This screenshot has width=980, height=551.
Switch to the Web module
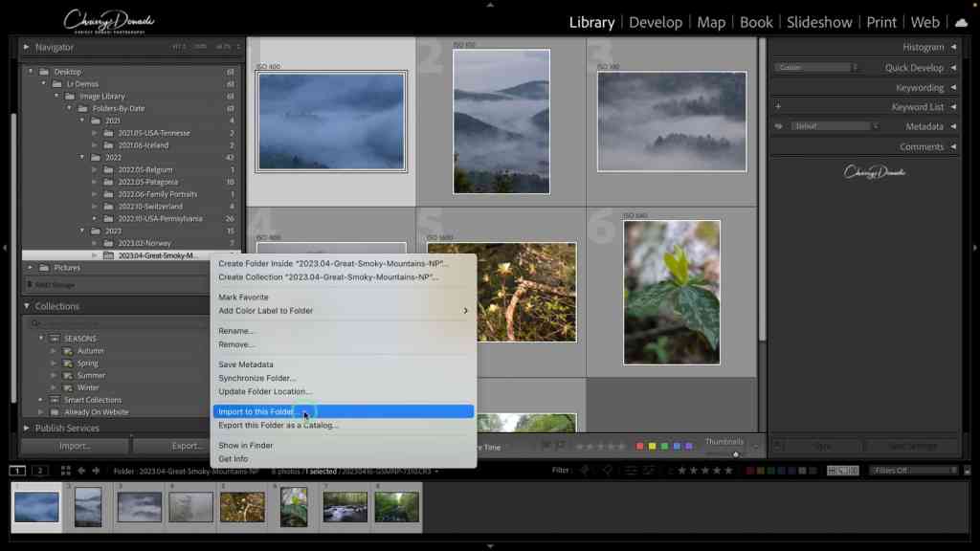click(924, 23)
